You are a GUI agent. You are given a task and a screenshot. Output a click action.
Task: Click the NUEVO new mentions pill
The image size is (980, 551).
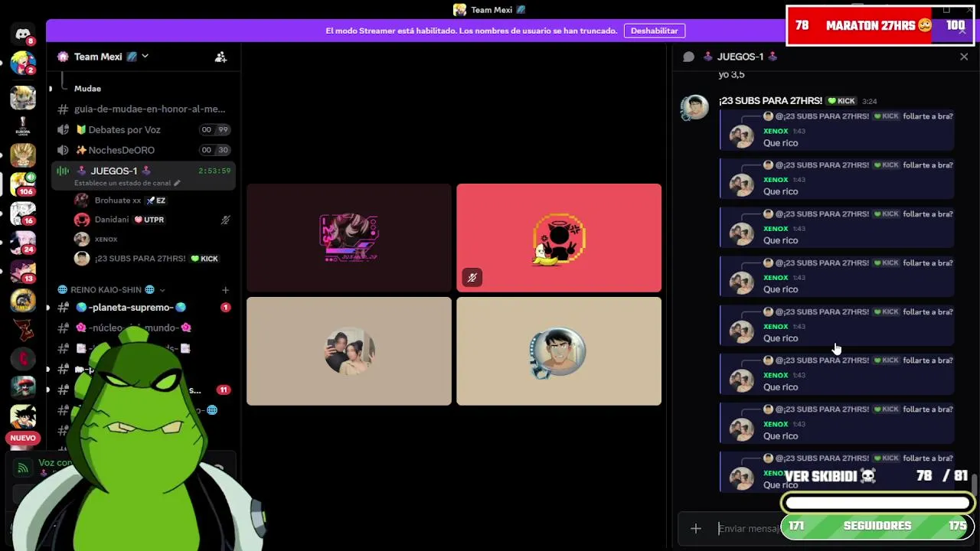point(23,438)
